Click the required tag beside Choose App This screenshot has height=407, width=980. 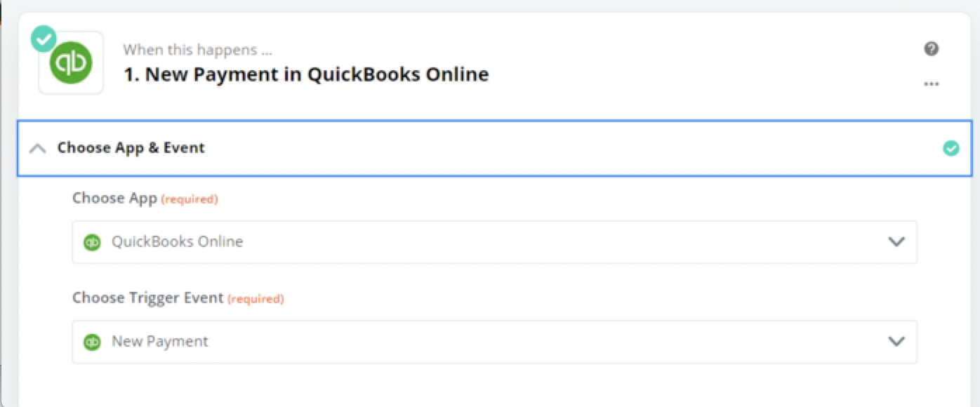click(x=190, y=199)
